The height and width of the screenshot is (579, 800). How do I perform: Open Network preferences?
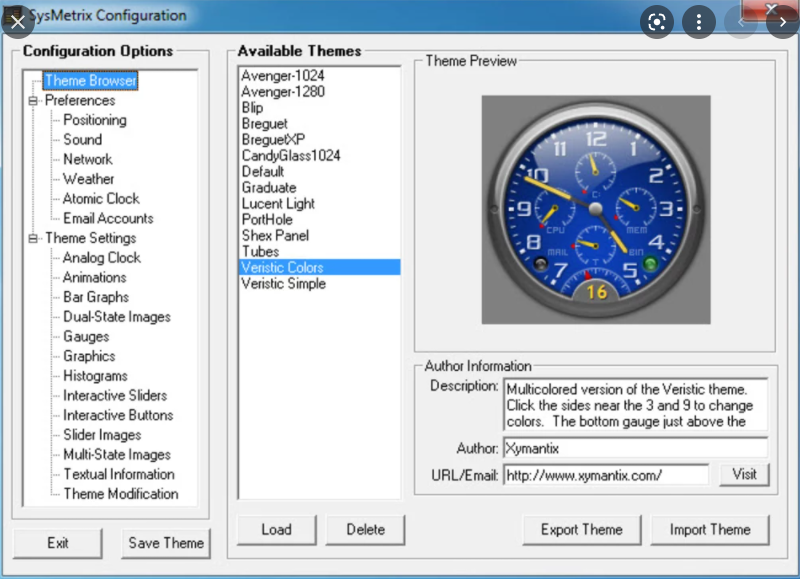[88, 160]
